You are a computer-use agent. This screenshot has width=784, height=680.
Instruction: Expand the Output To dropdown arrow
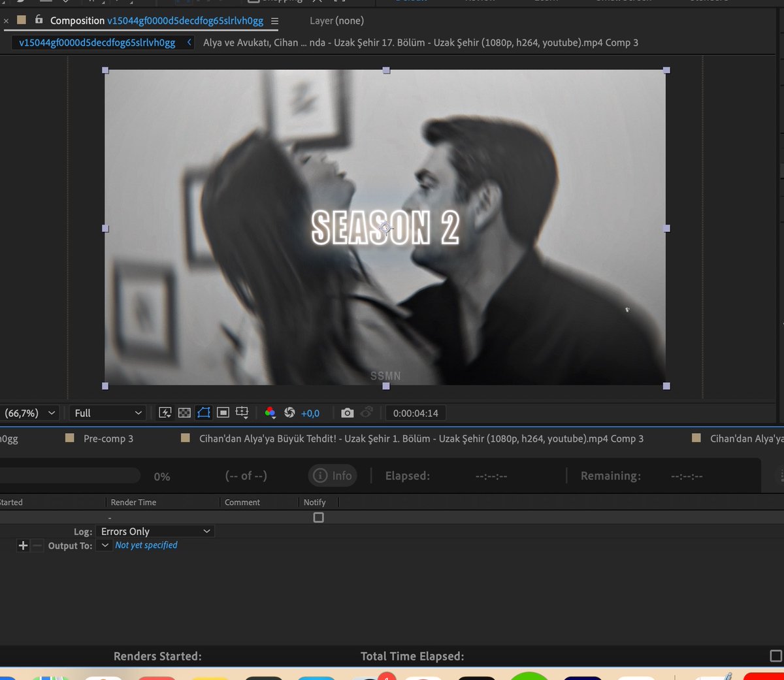click(x=105, y=545)
